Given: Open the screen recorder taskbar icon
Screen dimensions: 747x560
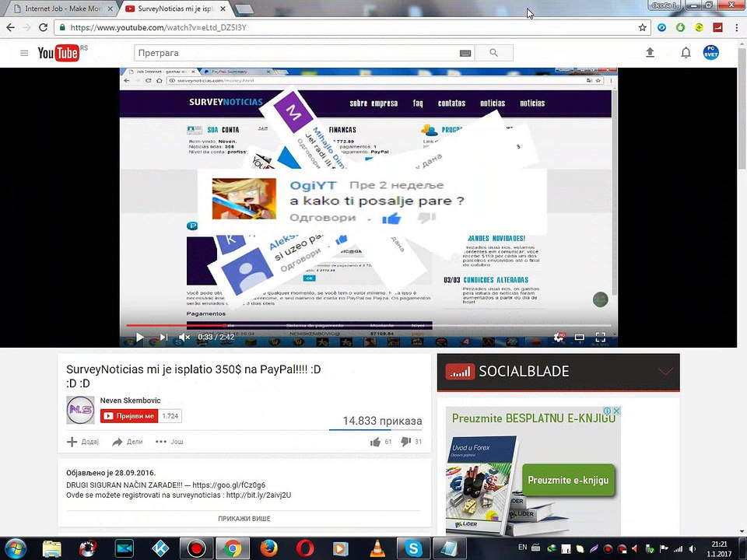Looking at the screenshot, I should point(196,548).
